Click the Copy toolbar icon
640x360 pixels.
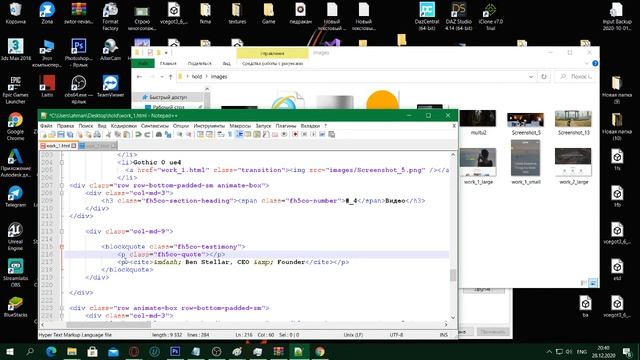coord(118,134)
